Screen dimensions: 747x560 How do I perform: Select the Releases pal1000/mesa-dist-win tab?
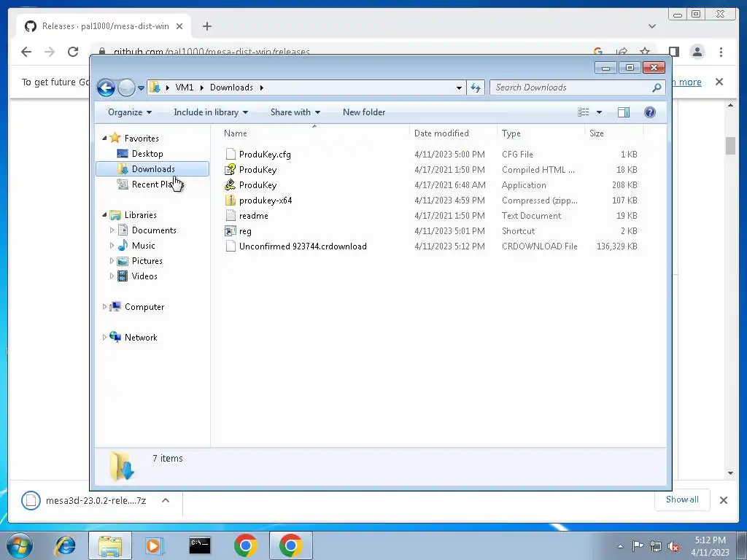(x=104, y=26)
